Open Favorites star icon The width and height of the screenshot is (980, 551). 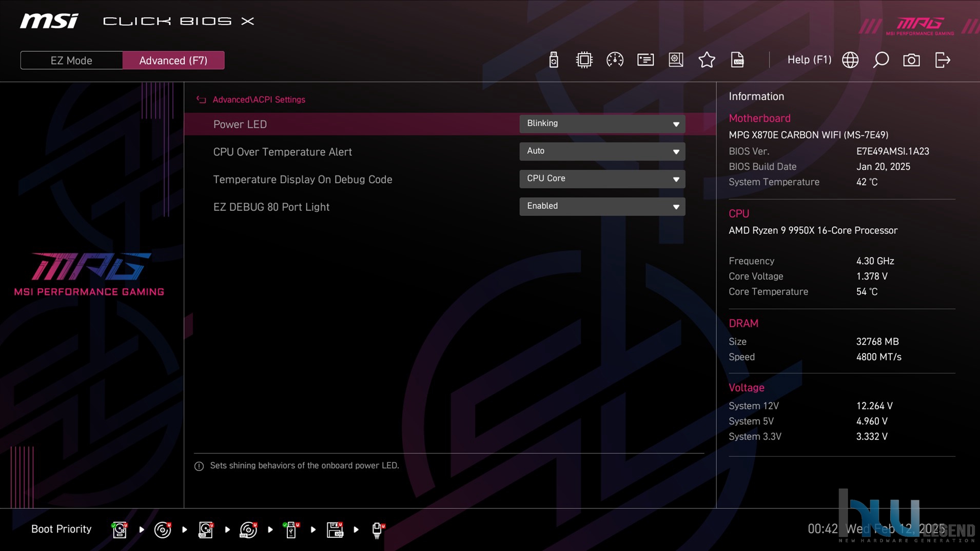point(707,60)
